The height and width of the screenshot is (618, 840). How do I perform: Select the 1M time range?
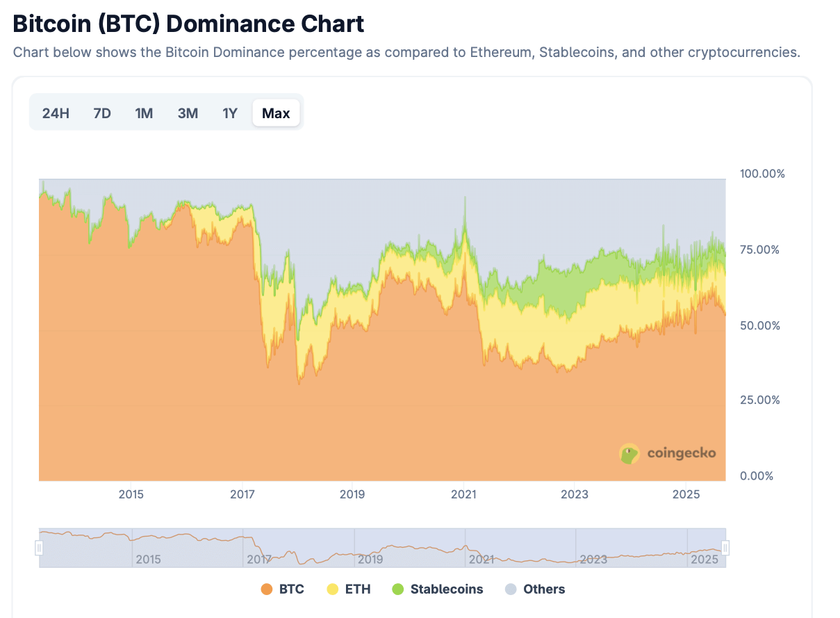(x=144, y=113)
